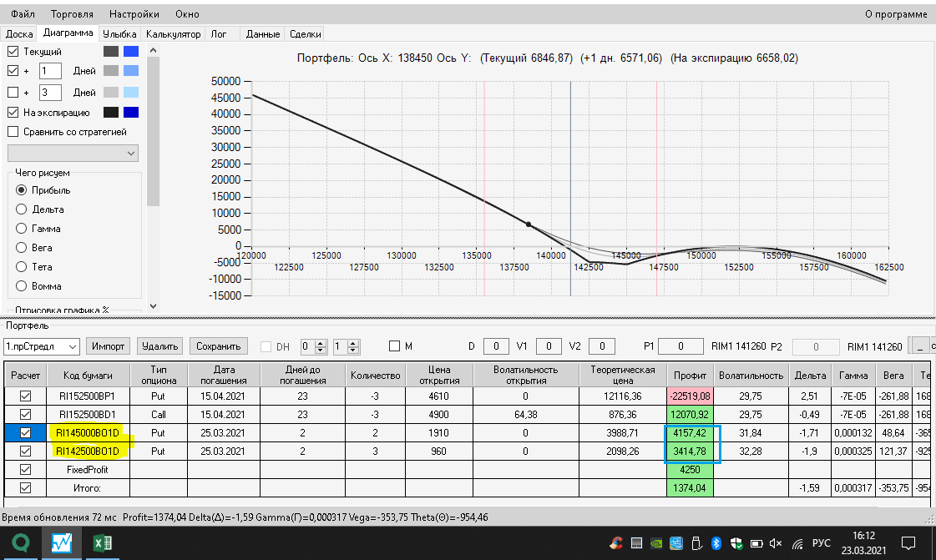Toggle checkbox for FixedProfit row
This screenshot has height=560, width=936.
point(25,469)
